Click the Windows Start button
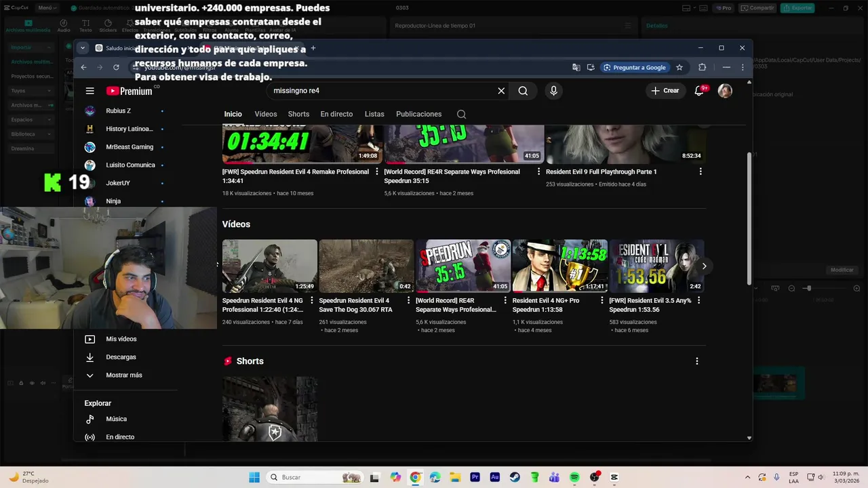The image size is (868, 488). 254,477
